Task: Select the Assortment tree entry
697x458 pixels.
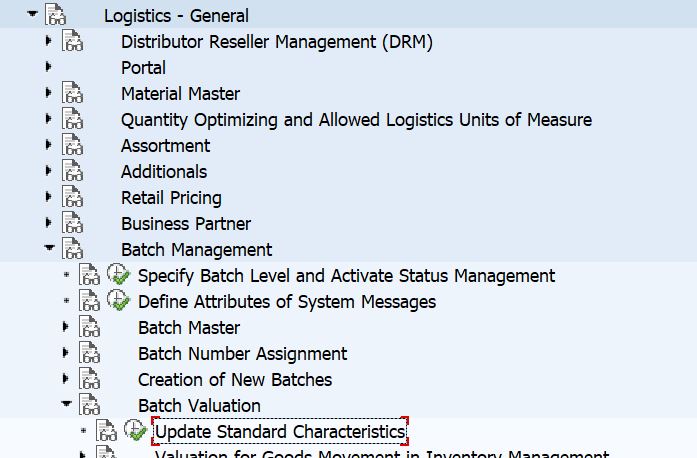Action: pyautogui.click(x=165, y=145)
